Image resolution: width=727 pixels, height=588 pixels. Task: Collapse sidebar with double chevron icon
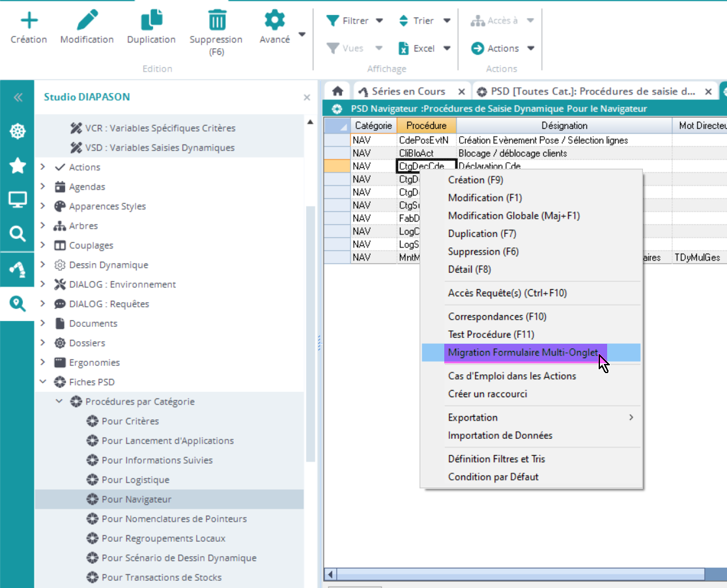18,97
